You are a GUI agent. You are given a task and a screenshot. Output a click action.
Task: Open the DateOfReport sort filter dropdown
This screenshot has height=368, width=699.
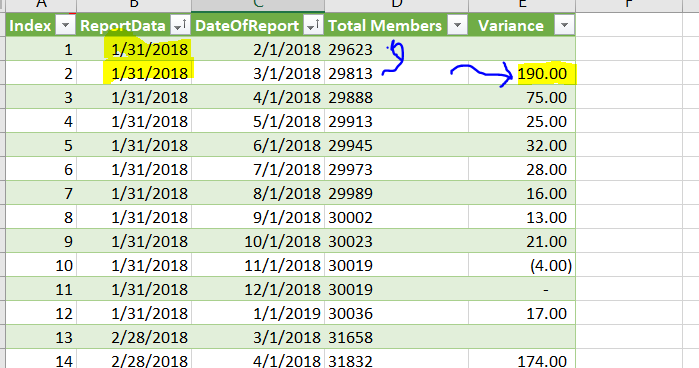tap(313, 25)
